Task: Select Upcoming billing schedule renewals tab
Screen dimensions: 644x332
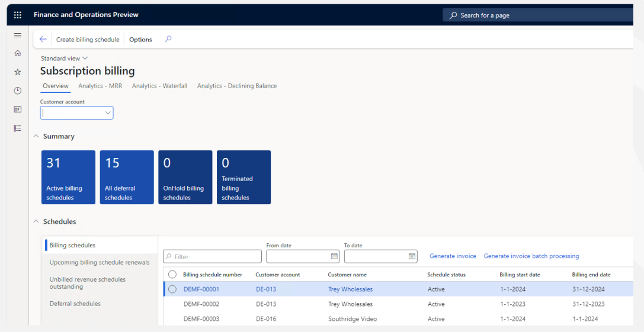Action: (x=100, y=262)
